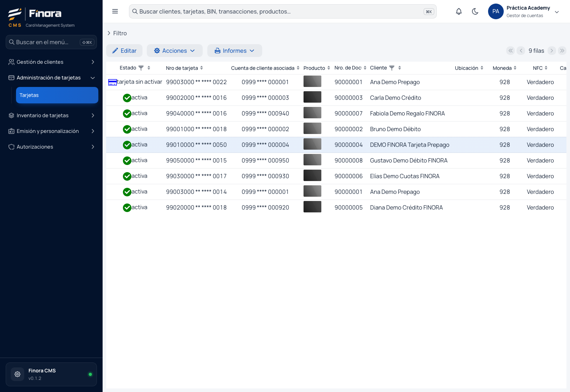
Task: Collapse Administración de tarjetas menu
Action: coord(51,78)
